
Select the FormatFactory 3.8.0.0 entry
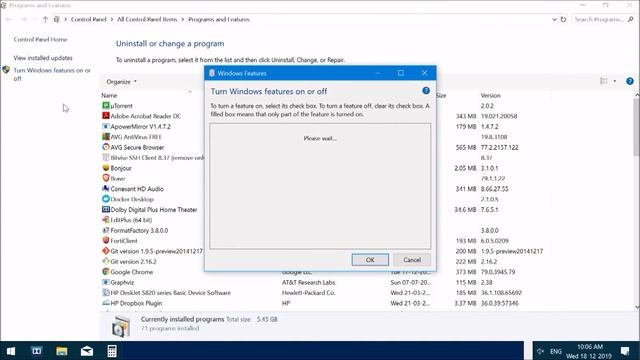click(139, 230)
